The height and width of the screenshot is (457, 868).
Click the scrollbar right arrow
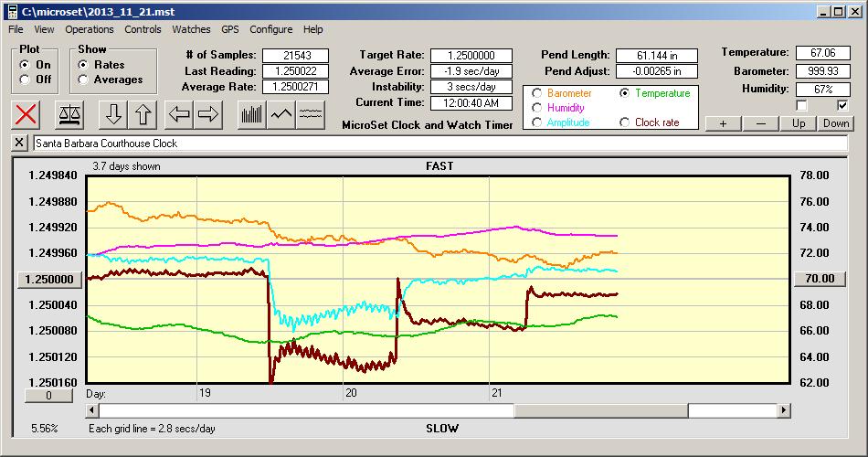(x=784, y=410)
